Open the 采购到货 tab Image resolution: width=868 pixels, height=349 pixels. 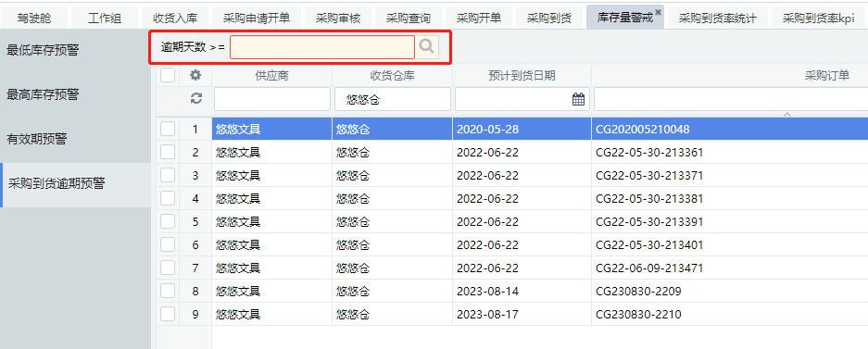tap(549, 19)
